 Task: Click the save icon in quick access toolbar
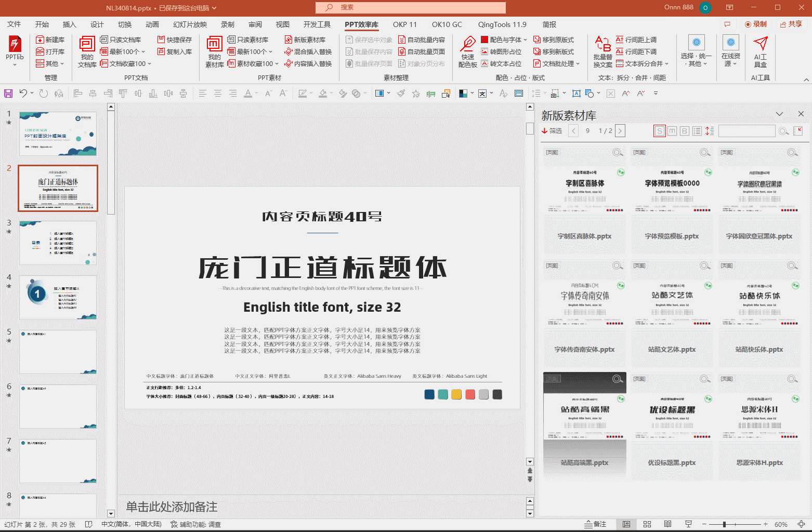tap(8, 94)
